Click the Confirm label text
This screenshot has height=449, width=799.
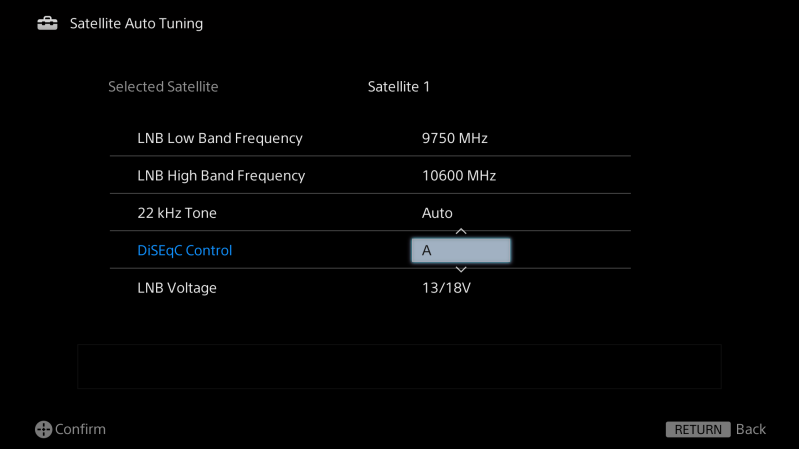(80, 429)
